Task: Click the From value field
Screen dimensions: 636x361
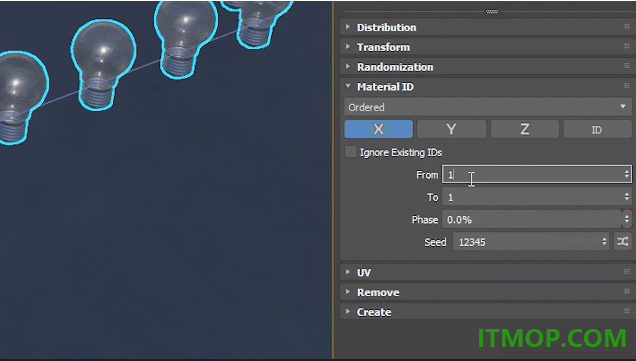Action: coord(537,174)
